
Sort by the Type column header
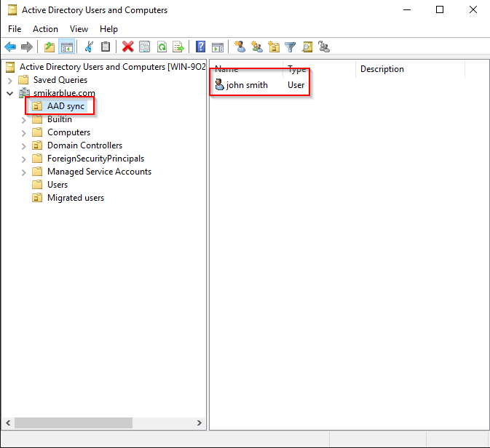click(319, 69)
